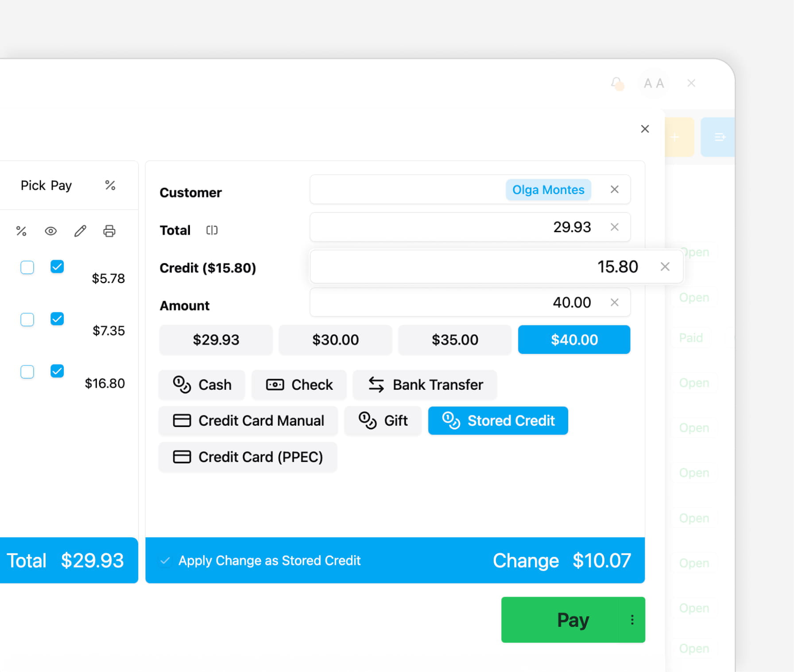Click the Olga Montes customer tag
Screen dimensions: 794x672
548,190
